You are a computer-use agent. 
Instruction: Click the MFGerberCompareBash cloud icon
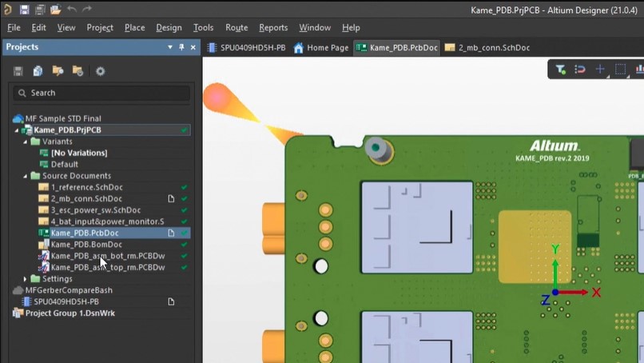18,290
